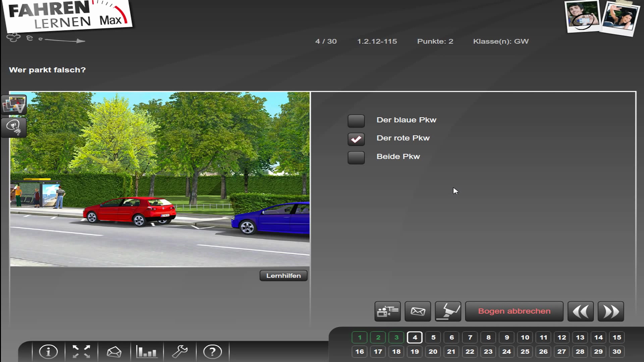
Task: Open the statistics bar chart icon
Action: point(146,352)
